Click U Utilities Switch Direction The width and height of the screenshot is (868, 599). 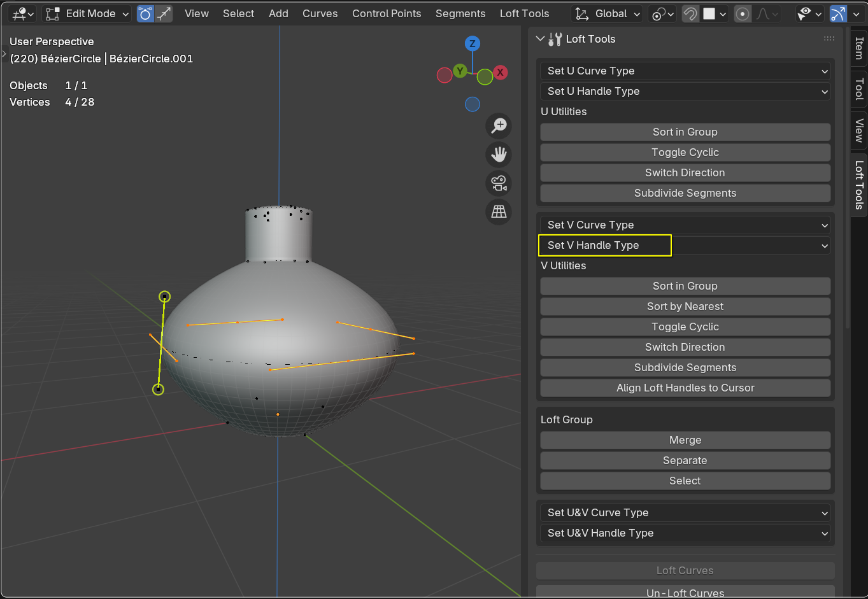685,173
